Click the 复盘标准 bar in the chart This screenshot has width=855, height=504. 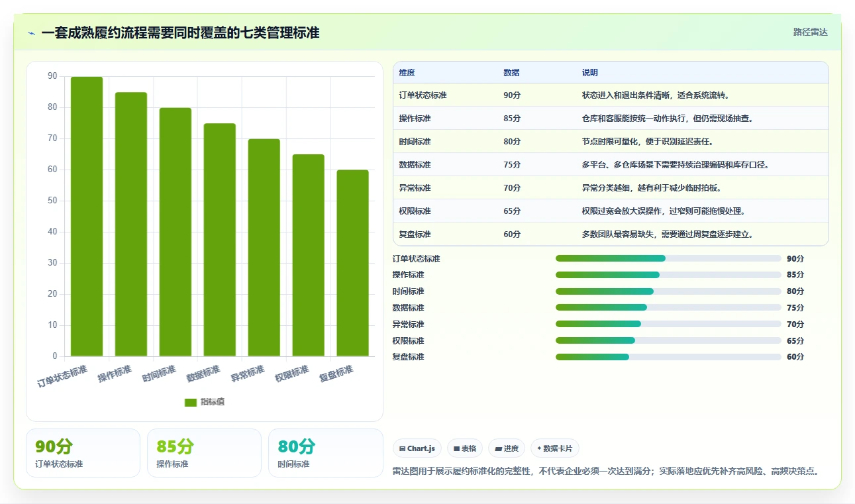(353, 263)
